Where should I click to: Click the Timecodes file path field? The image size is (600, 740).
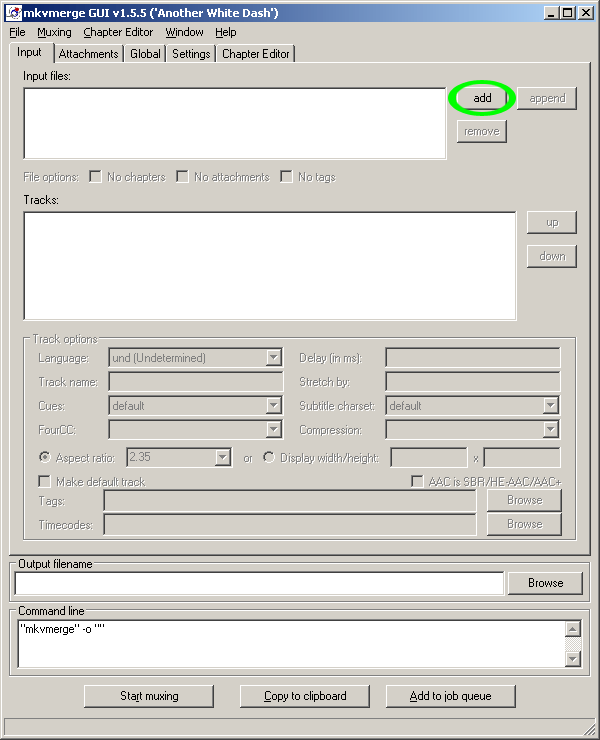[x=290, y=525]
